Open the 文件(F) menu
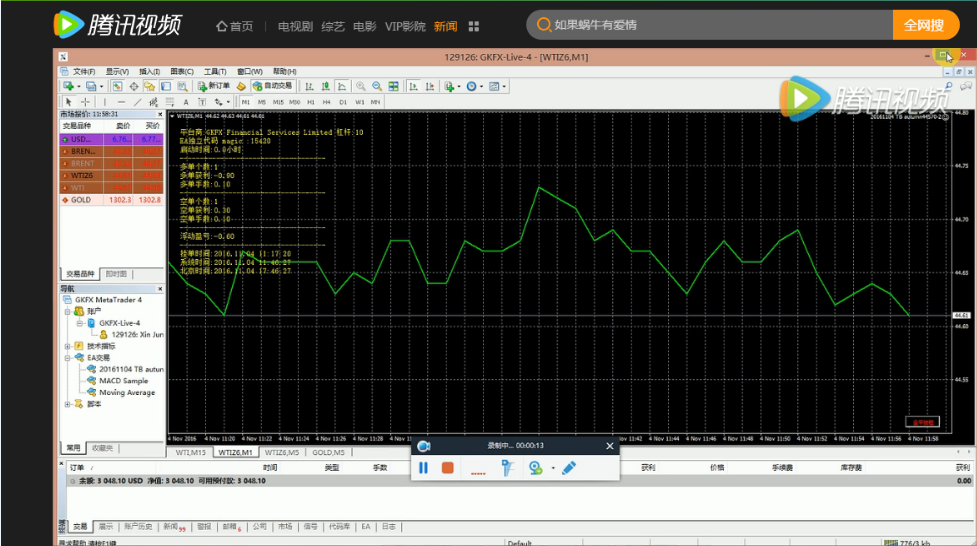Viewport: 977px width, 546px height. [x=84, y=72]
